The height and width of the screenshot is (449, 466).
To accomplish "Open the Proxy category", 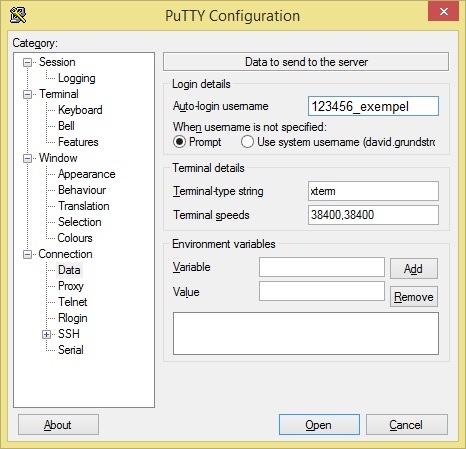I will click(71, 286).
